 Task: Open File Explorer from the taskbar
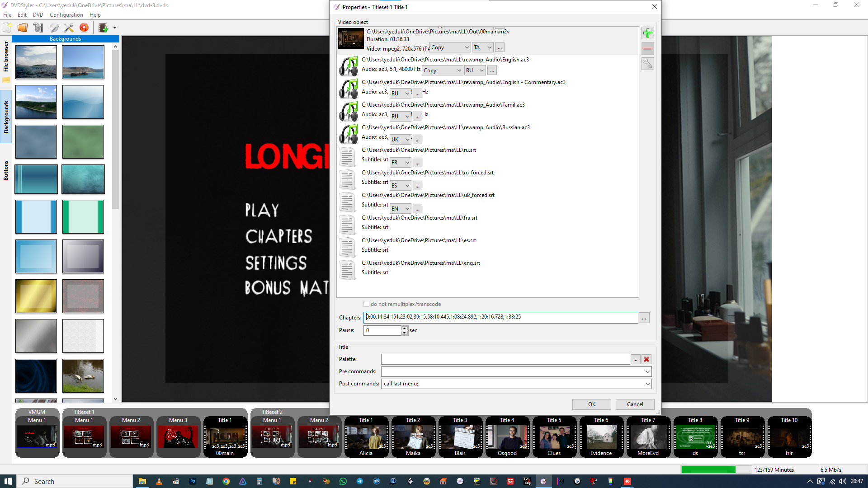142,481
